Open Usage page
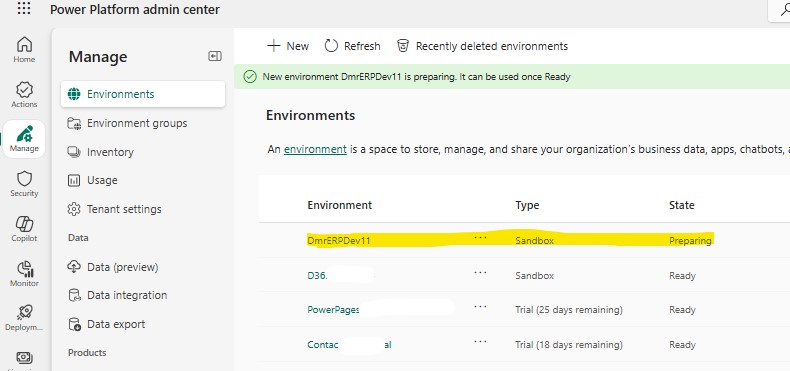Screen dimensions: 790x371 92,180
